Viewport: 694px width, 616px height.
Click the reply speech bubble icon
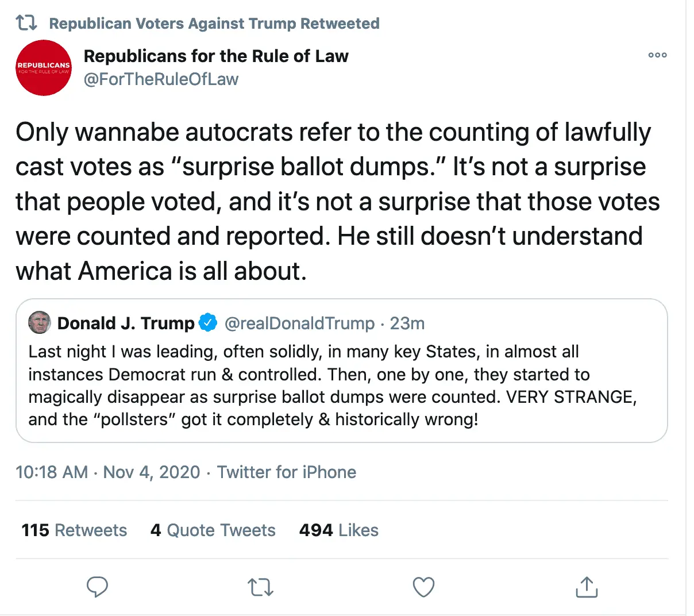(x=97, y=587)
